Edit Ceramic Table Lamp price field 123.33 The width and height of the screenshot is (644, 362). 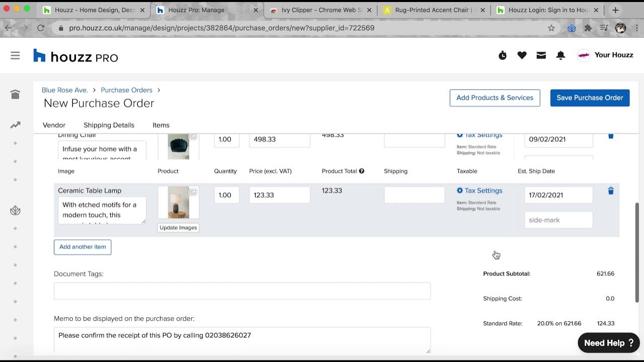279,195
